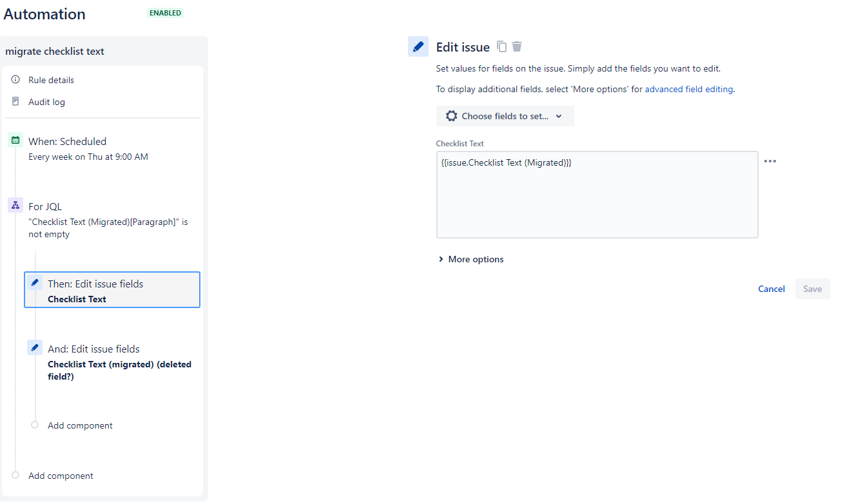This screenshot has height=504, width=852.
Task: Click the Audit log document icon
Action: [x=15, y=101]
